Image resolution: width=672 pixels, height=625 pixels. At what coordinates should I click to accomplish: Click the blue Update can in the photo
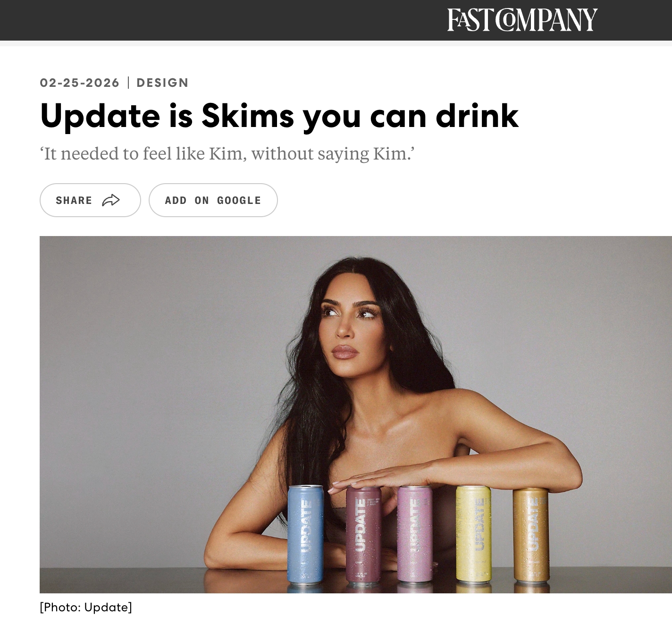pos(306,535)
